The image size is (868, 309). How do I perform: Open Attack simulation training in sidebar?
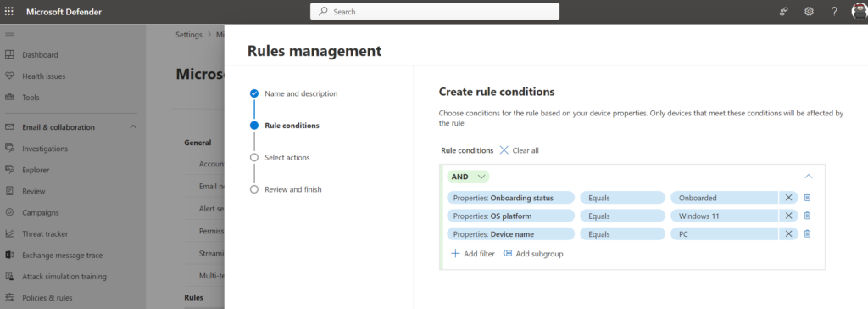click(64, 276)
